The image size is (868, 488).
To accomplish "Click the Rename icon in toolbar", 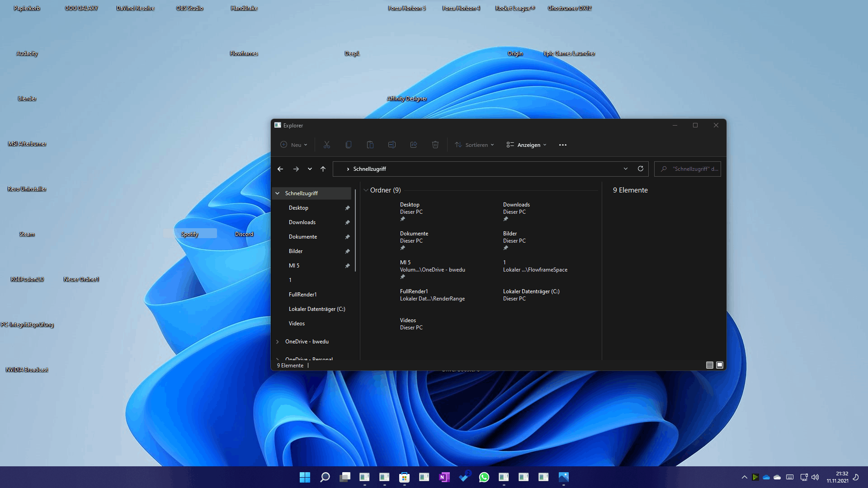I will click(x=392, y=145).
